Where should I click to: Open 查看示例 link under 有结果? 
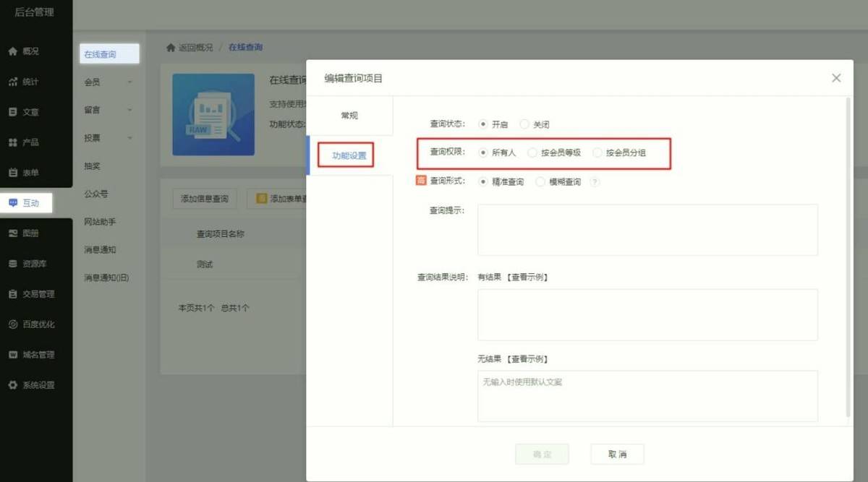(527, 277)
